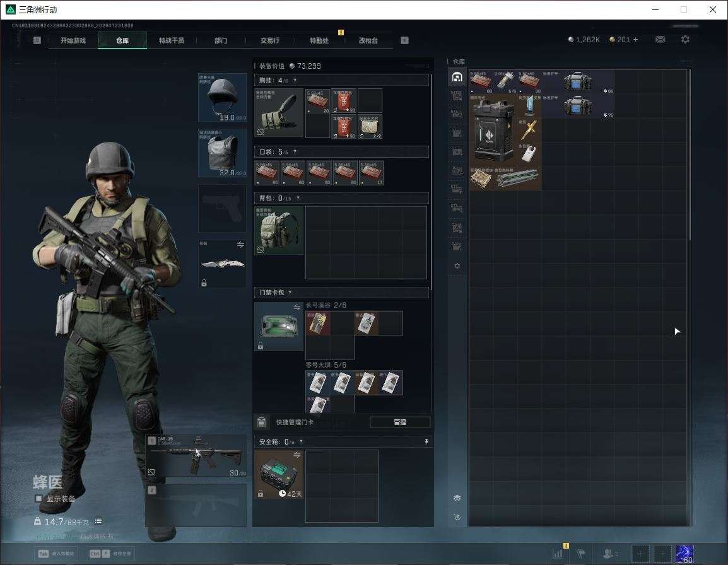Select the main warehouse storage icon
728x565 pixels.
click(457, 77)
